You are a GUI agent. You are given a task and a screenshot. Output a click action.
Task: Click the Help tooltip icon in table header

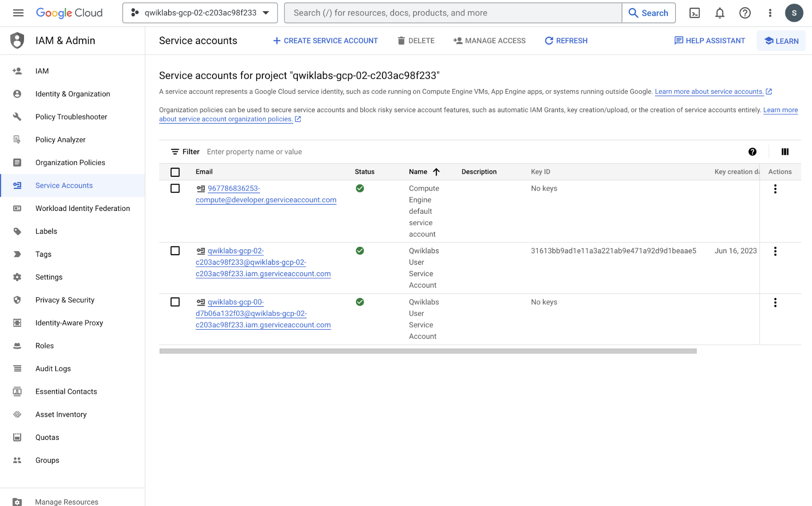(753, 152)
